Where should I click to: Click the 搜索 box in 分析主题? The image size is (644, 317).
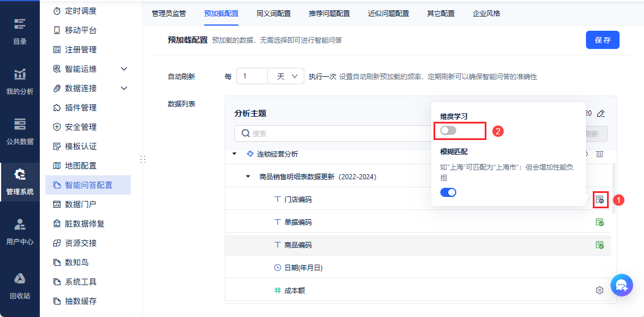pos(333,133)
